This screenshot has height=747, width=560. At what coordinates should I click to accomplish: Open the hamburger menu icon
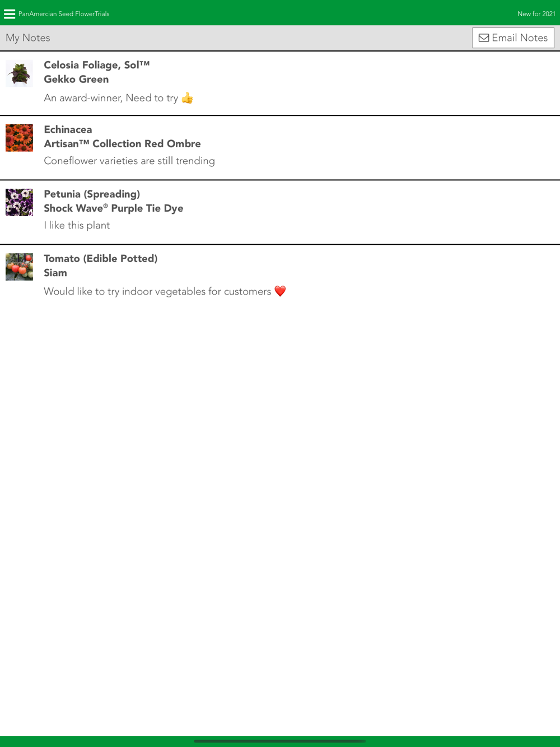pos(10,14)
